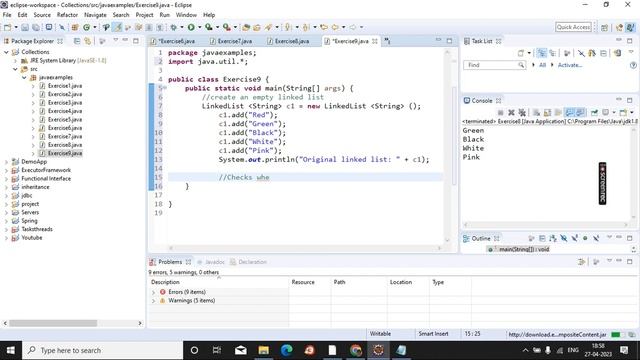Viewport: 640px width, 360px height.
Task: Click the New Task icon in Task List
Action: tap(521, 53)
